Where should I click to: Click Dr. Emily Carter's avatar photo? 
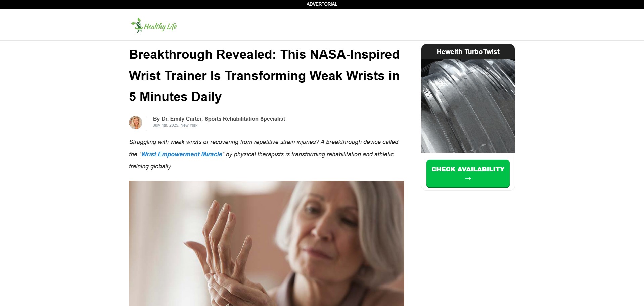pos(136,123)
